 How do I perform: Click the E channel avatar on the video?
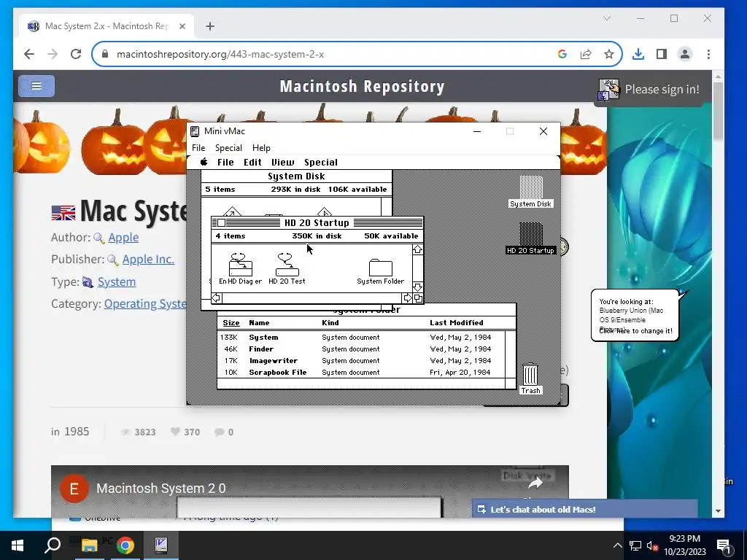74,489
